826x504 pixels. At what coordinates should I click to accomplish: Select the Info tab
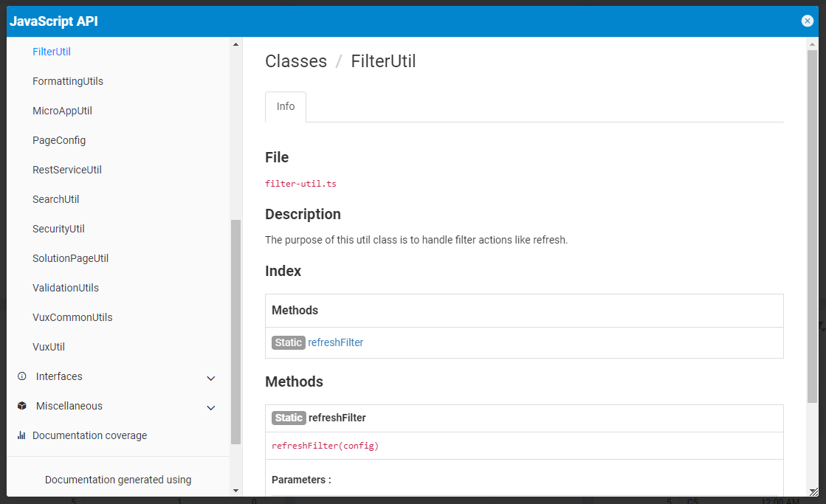click(x=286, y=107)
